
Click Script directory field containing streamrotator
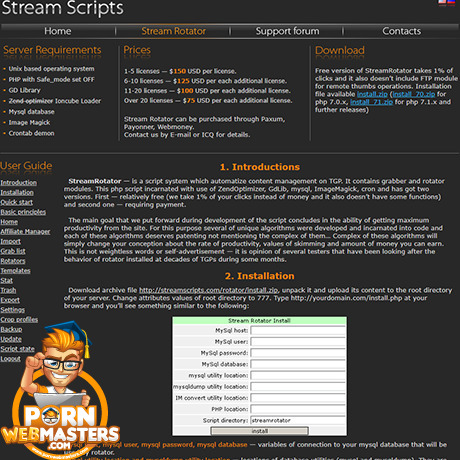click(298, 421)
